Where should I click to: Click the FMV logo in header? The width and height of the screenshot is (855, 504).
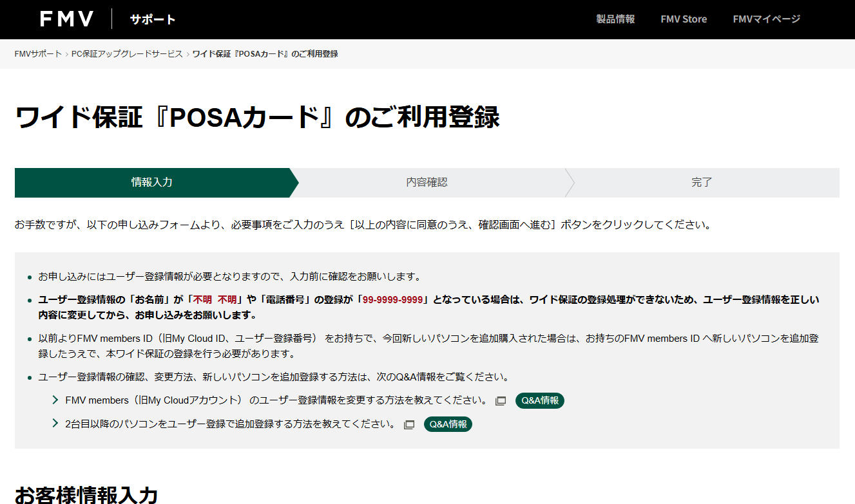coord(66,19)
